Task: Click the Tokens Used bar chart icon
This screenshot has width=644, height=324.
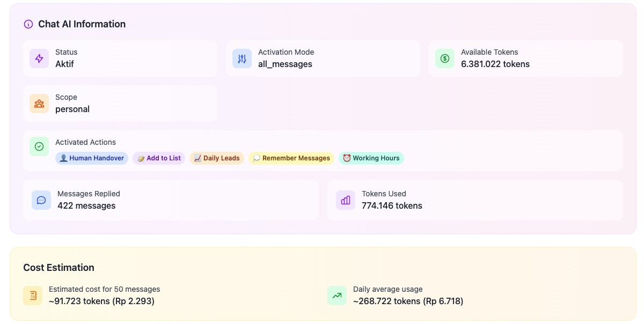Action: pyautogui.click(x=346, y=200)
